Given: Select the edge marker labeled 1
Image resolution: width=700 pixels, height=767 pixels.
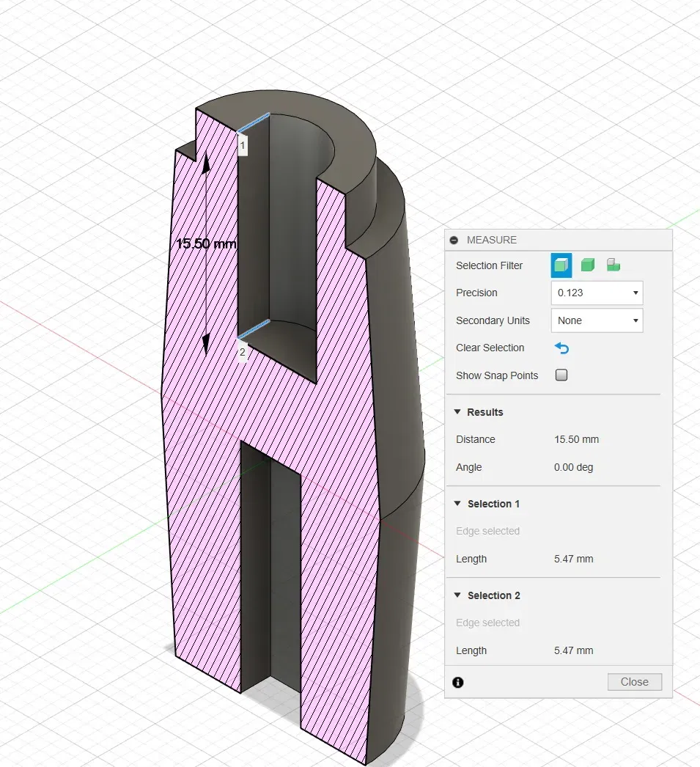Looking at the screenshot, I should point(243,145).
